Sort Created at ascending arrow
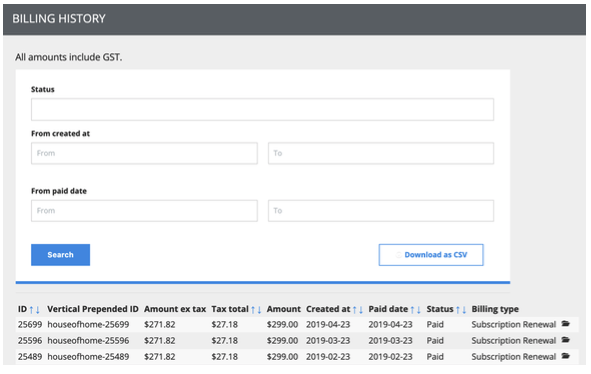This screenshot has height=374, width=591. pyautogui.click(x=355, y=310)
